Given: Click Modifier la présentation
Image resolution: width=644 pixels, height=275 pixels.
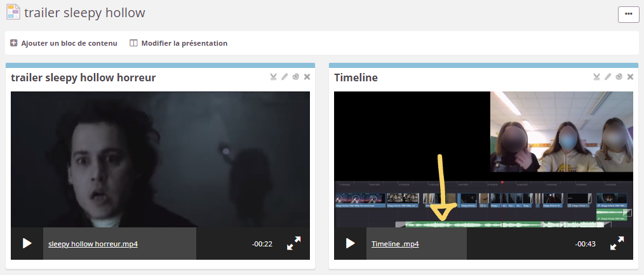Looking at the screenshot, I should [x=178, y=43].
